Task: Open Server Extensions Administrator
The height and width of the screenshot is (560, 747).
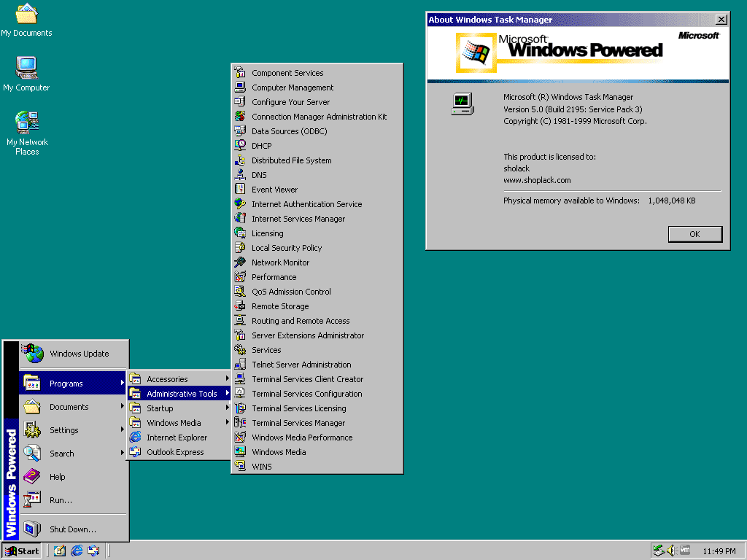Action: (x=317, y=335)
